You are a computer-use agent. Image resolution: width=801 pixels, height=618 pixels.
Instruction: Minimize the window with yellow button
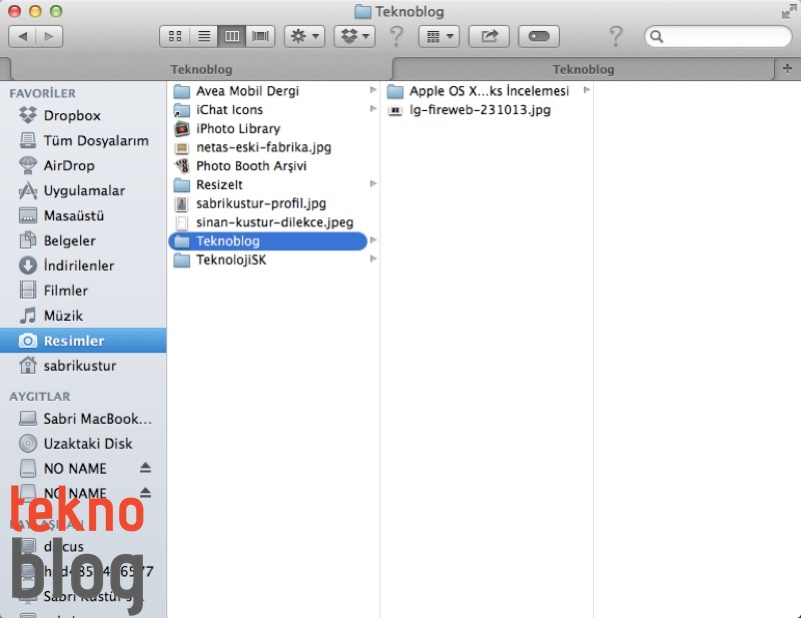click(x=35, y=11)
